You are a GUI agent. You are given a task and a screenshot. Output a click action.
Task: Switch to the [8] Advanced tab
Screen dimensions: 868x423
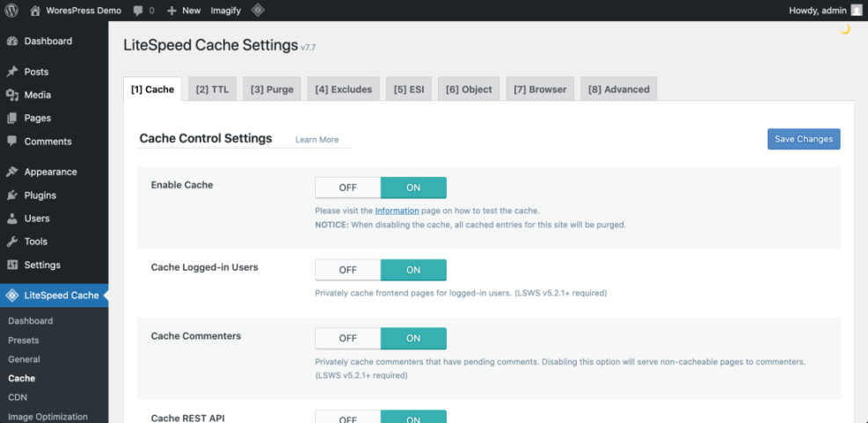(x=619, y=89)
